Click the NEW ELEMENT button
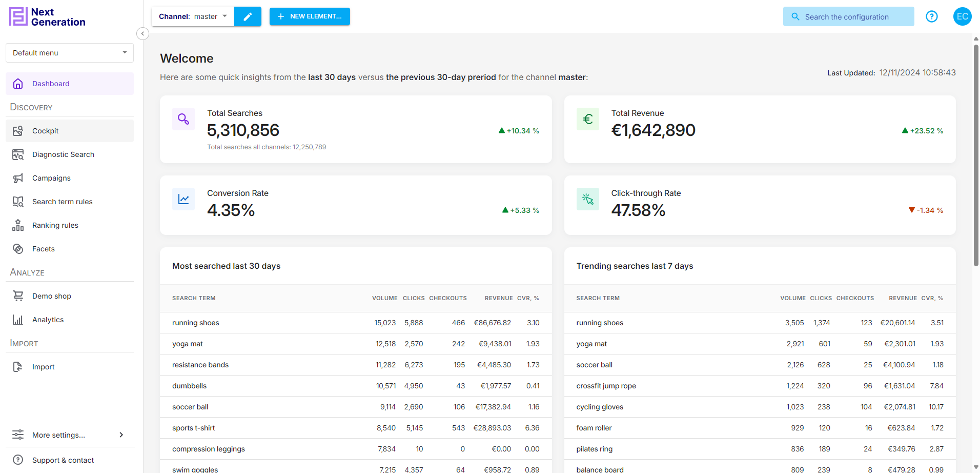This screenshot has width=980, height=473. [310, 16]
